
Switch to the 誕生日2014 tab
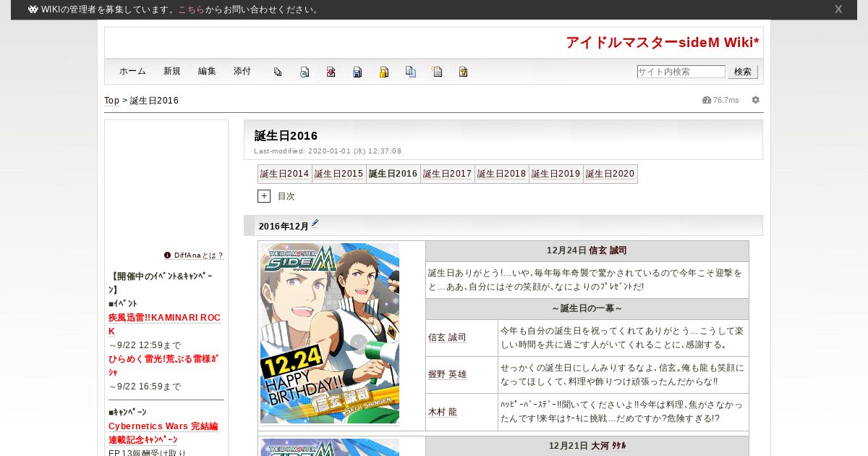[x=285, y=174]
